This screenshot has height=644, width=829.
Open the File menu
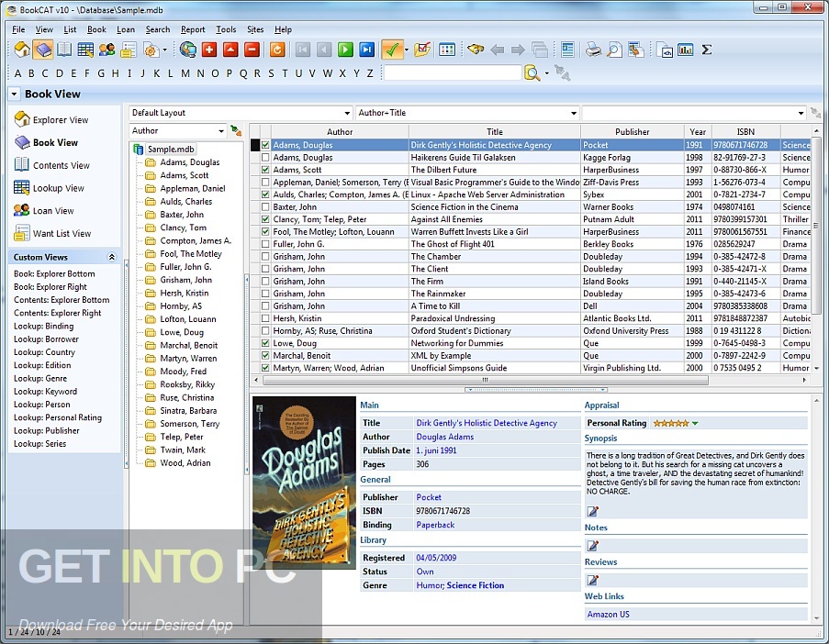click(x=18, y=29)
